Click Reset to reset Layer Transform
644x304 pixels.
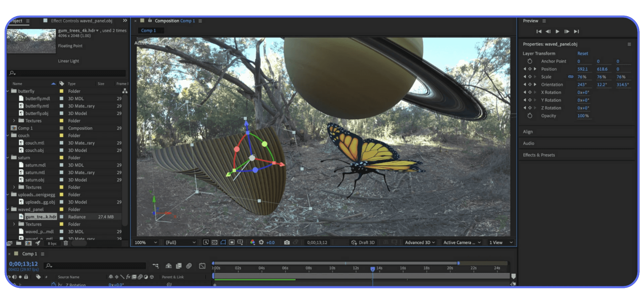pyautogui.click(x=583, y=53)
